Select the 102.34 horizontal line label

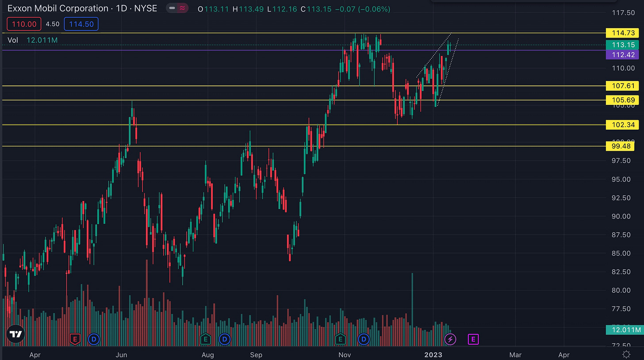[623, 125]
